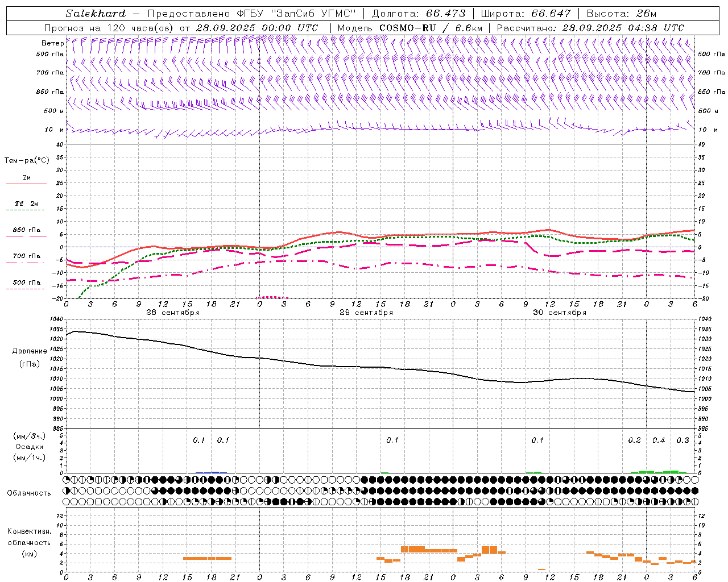Click the 1000 pressure axis label on right
This screenshot has height=582, width=728.
[x=705, y=399]
